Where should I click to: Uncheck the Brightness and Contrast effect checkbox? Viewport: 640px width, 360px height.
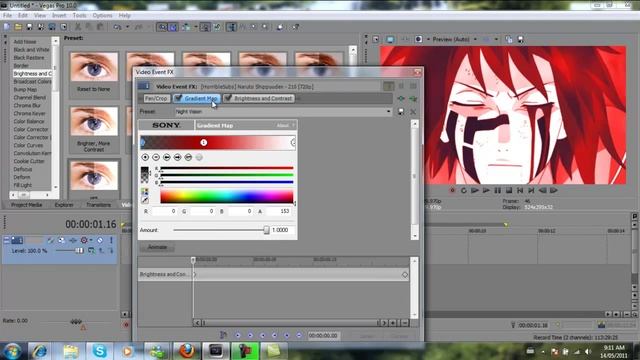(x=228, y=98)
